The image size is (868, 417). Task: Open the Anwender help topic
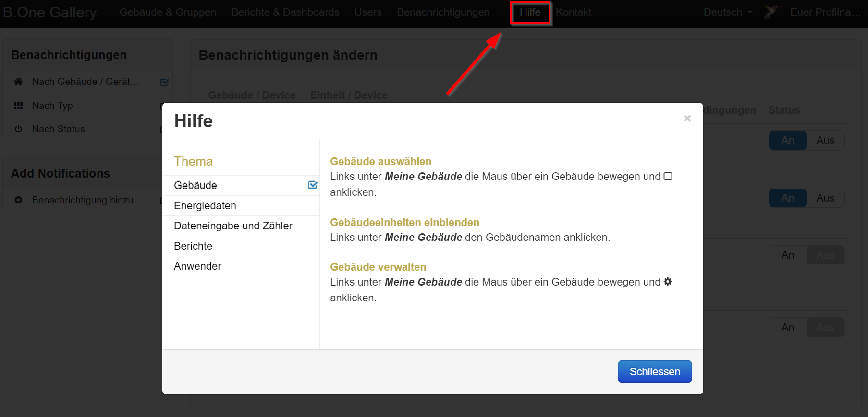241,266
